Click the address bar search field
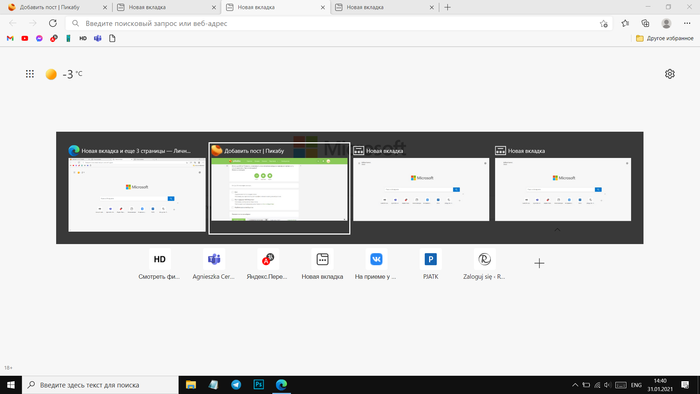Viewport: 700px width, 394px height. click(x=339, y=23)
